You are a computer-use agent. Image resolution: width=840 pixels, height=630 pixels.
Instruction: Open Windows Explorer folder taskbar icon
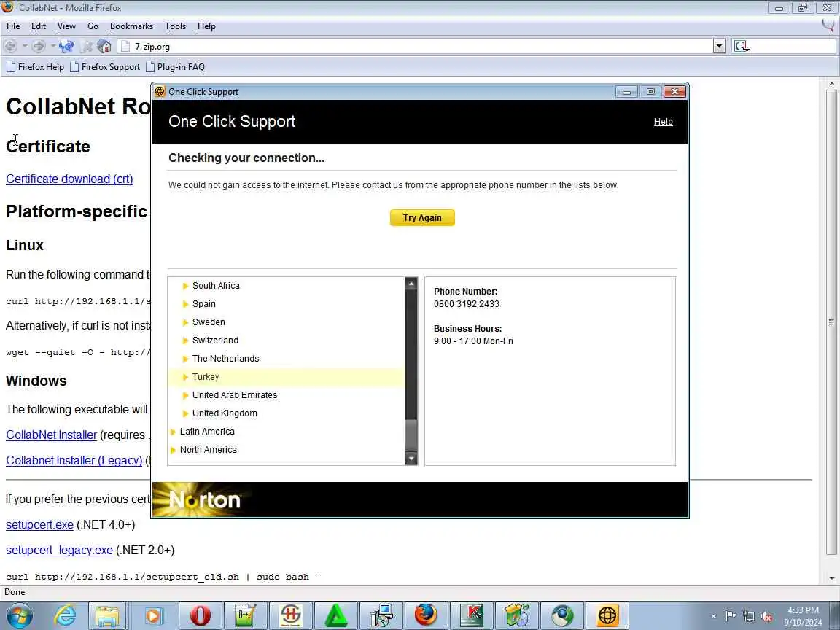107,615
